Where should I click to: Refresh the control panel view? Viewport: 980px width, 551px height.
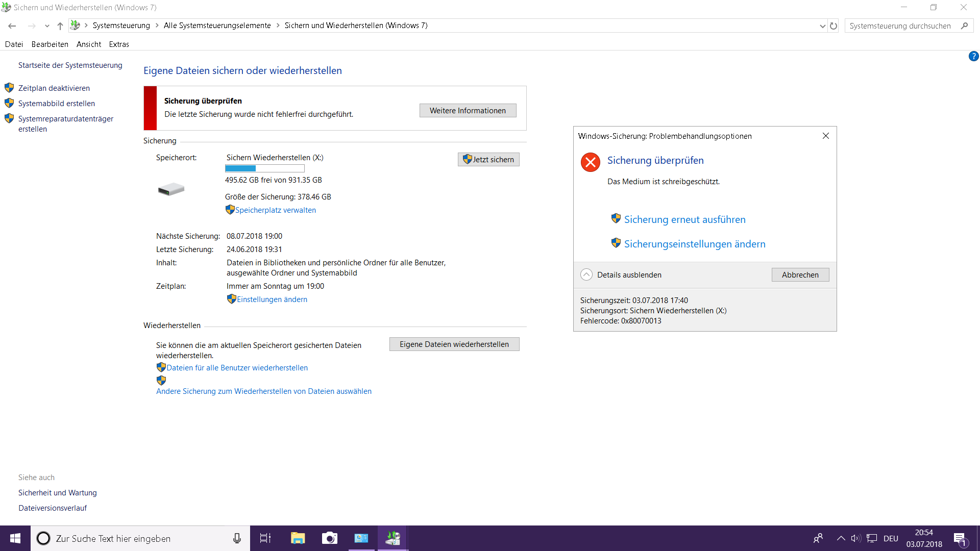[x=834, y=26]
